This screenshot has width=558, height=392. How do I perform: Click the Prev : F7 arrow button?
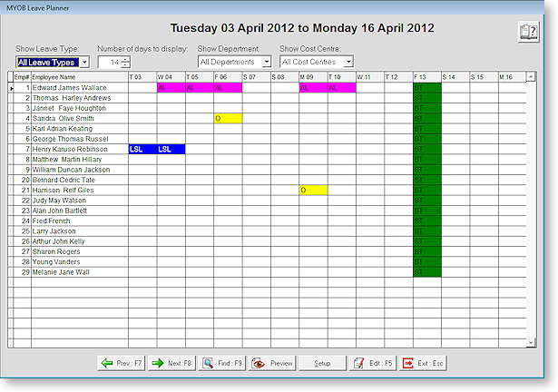point(122,362)
